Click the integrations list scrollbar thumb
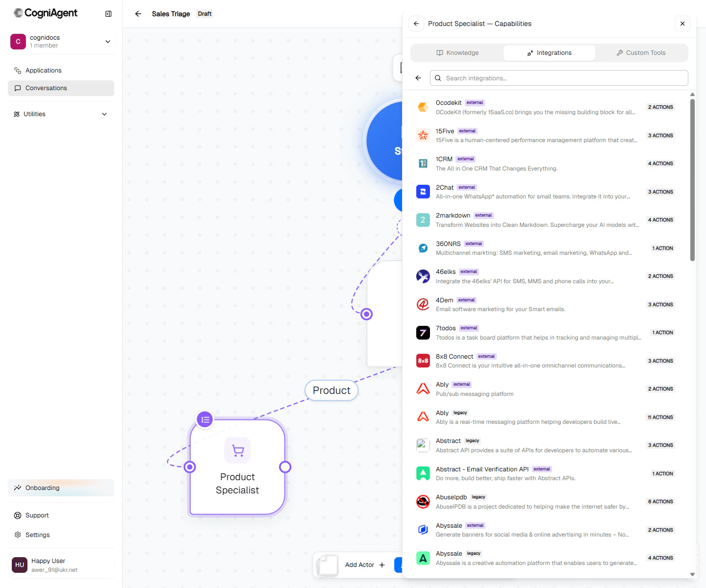Image resolution: width=706 pixels, height=588 pixels. pyautogui.click(x=692, y=180)
